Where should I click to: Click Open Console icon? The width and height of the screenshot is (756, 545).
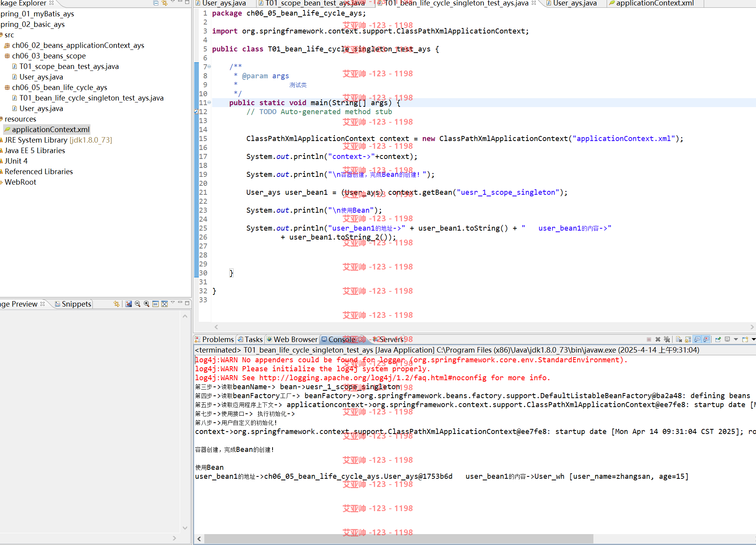(745, 339)
